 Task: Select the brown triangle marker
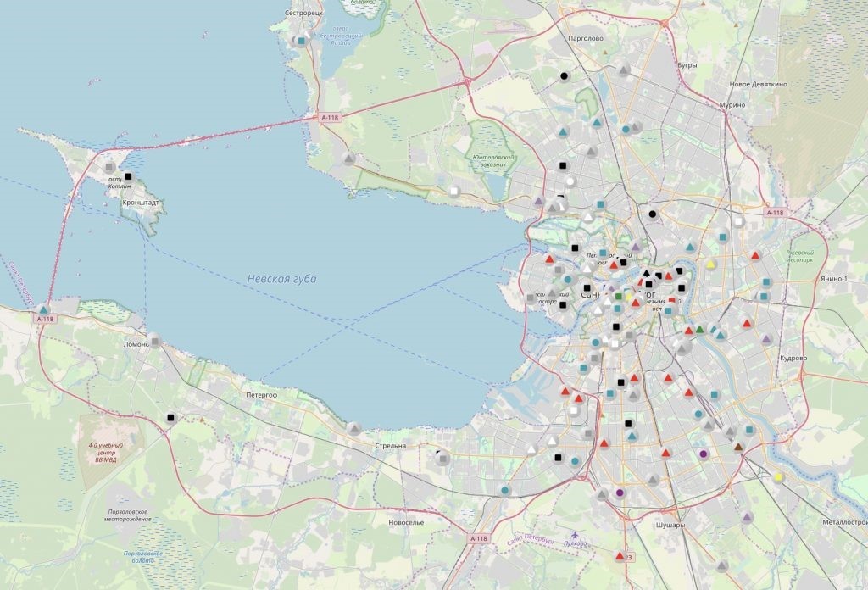click(x=739, y=447)
